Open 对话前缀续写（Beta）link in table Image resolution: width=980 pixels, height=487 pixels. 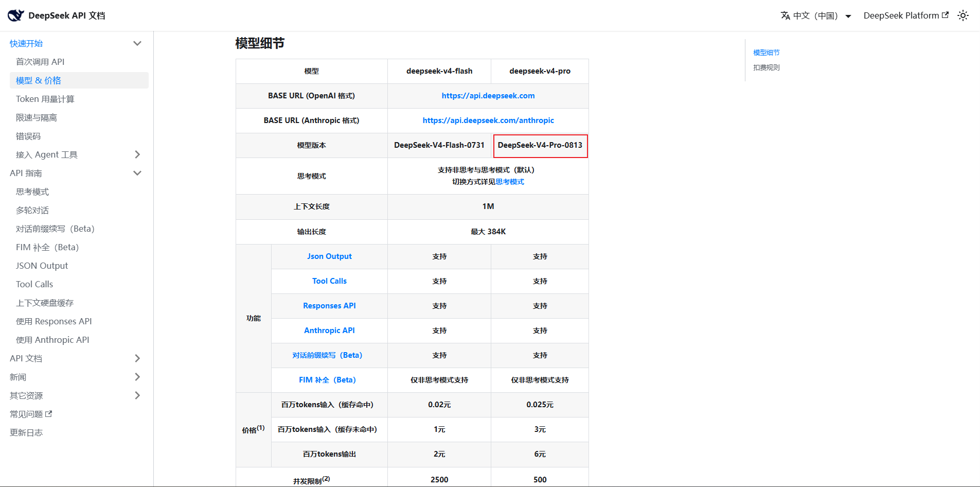coord(327,355)
